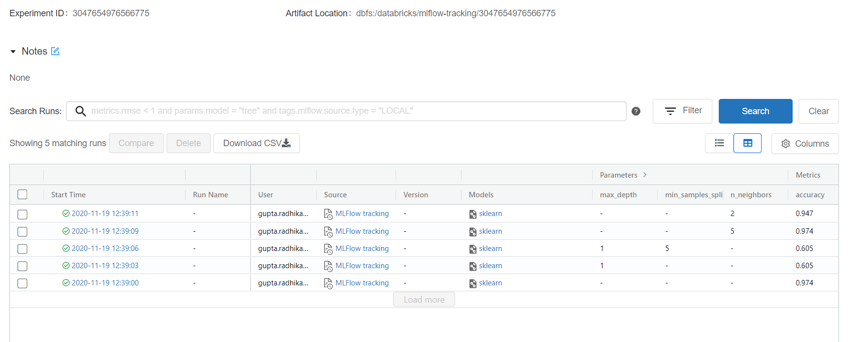Edit notes with the pencil icon
Viewport: 868px width, 342px height.
click(55, 51)
